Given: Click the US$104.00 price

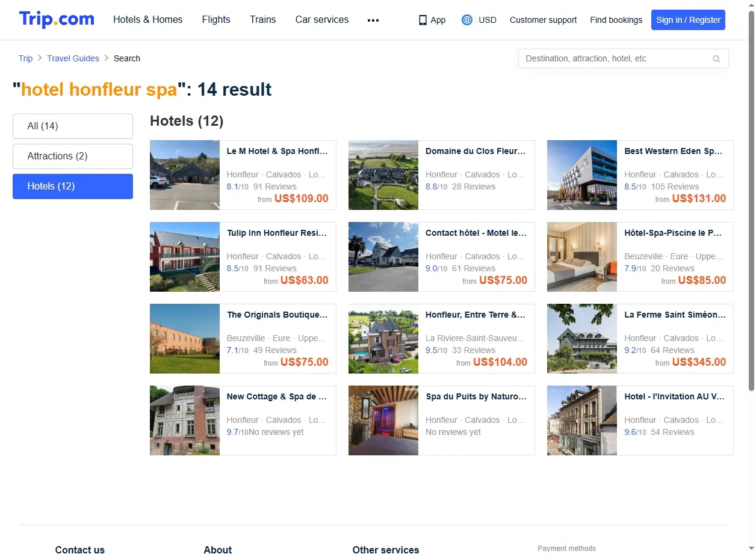Looking at the screenshot, I should pos(500,363).
